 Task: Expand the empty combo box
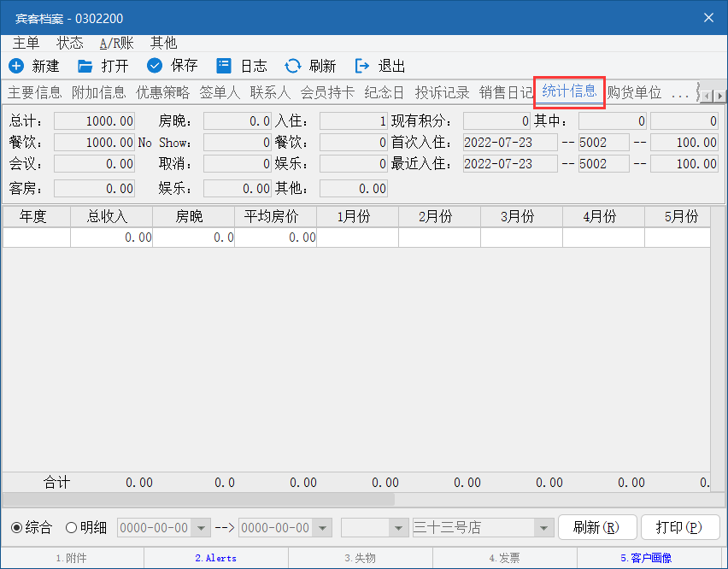tap(398, 528)
